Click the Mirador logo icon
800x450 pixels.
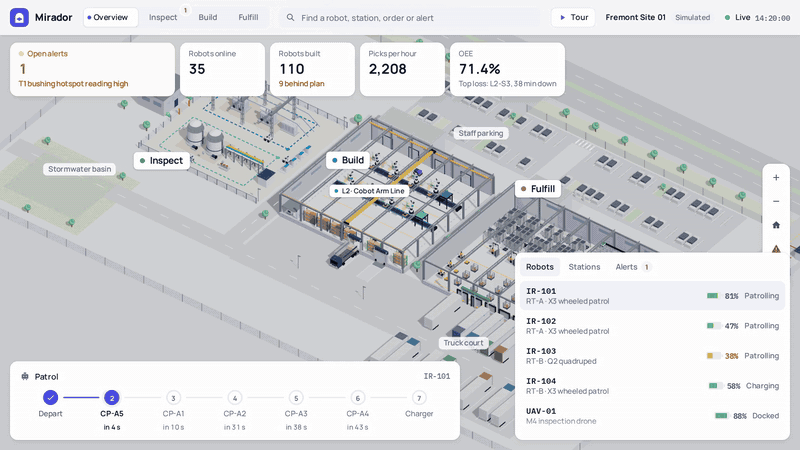click(19, 17)
